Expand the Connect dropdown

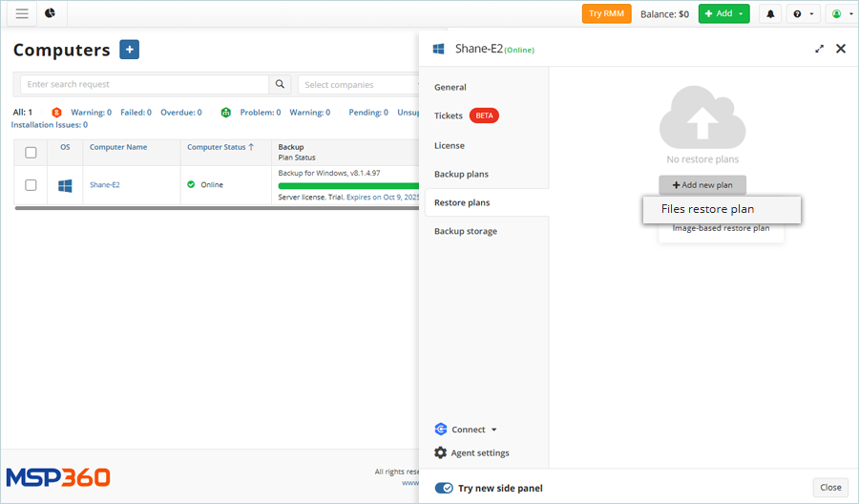pyautogui.click(x=467, y=430)
